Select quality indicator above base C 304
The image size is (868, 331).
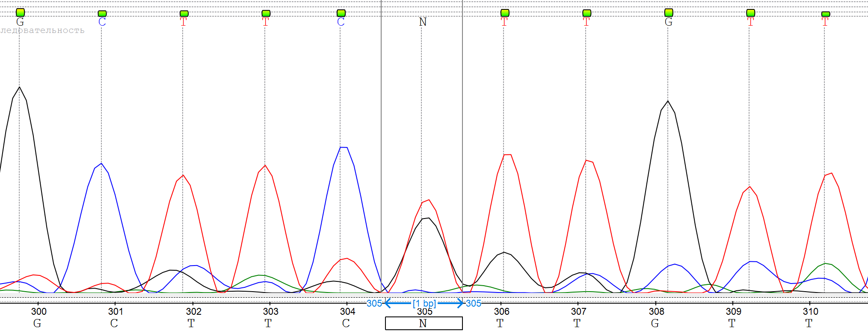[341, 13]
